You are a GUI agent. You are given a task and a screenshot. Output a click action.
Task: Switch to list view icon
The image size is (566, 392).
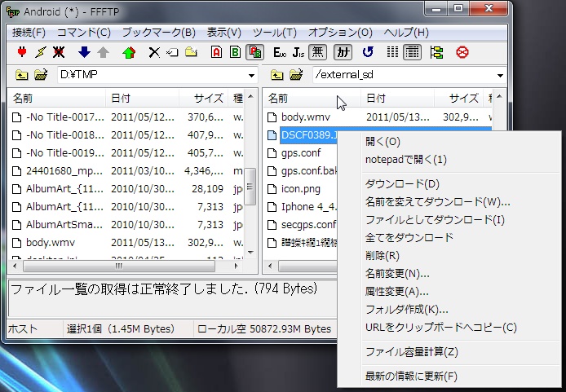(x=393, y=52)
